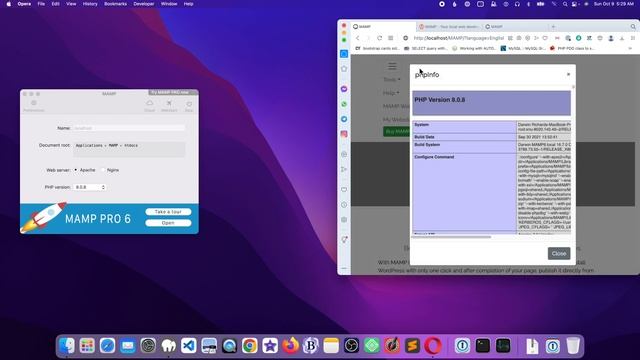Click the heart icon in Opera sidebar
The image size is (640, 360).
tap(344, 190)
